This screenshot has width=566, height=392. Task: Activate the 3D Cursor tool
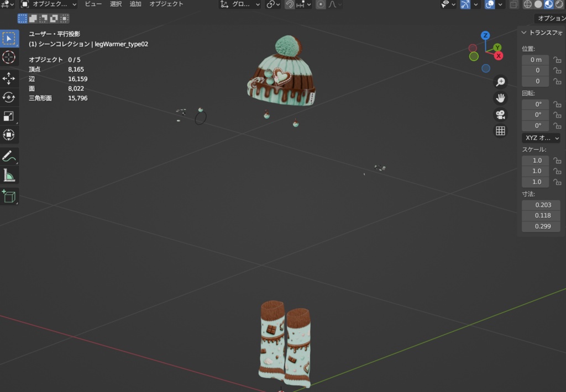[9, 57]
